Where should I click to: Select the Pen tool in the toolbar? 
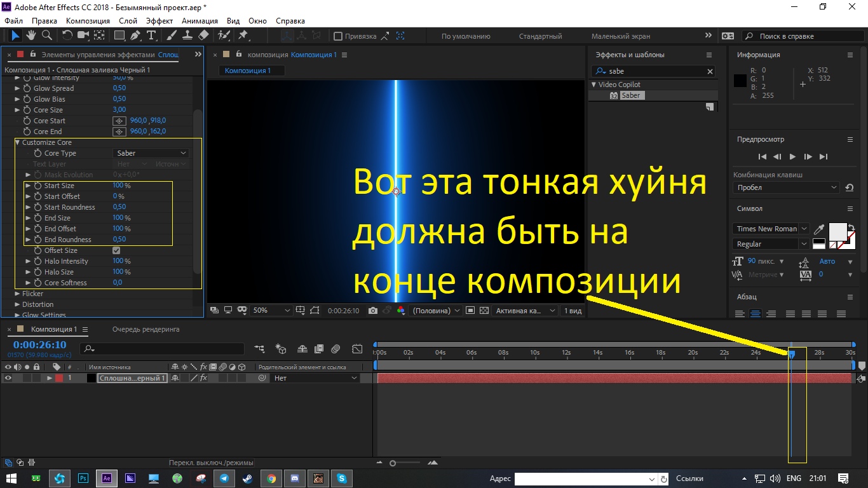pyautogui.click(x=136, y=35)
